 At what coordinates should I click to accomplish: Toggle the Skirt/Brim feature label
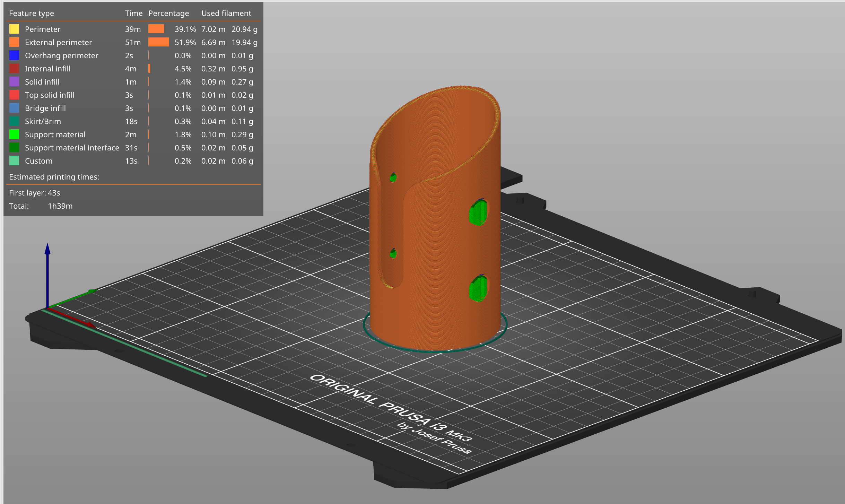[x=43, y=121]
